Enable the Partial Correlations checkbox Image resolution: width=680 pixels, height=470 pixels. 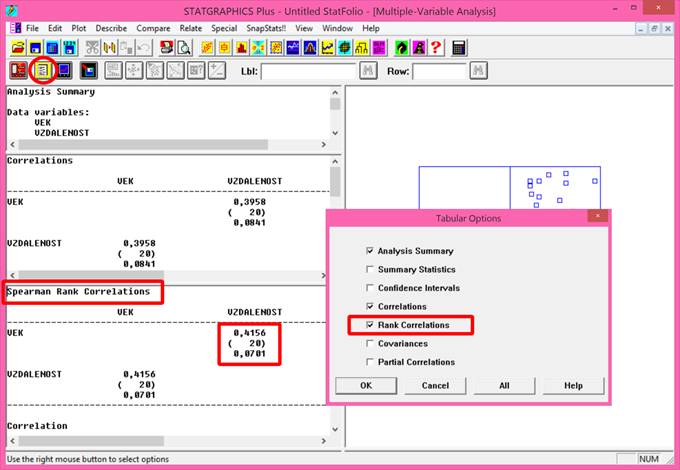369,362
